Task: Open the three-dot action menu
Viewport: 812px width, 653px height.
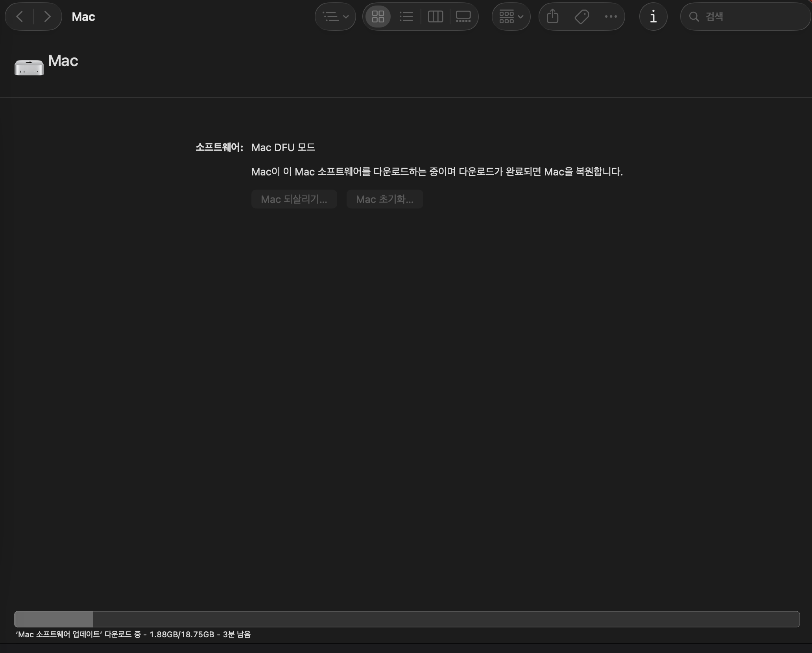Action: pyautogui.click(x=611, y=17)
